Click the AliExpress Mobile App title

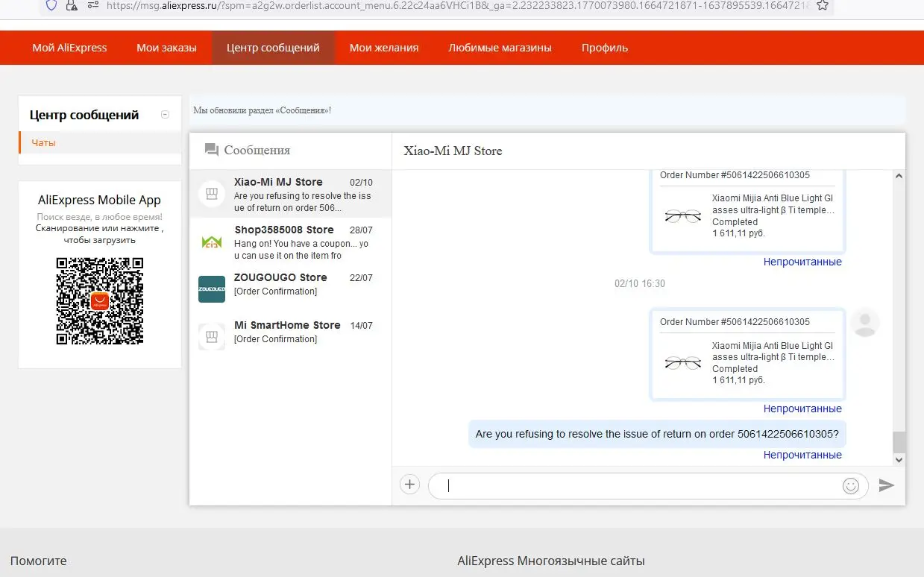pos(99,200)
